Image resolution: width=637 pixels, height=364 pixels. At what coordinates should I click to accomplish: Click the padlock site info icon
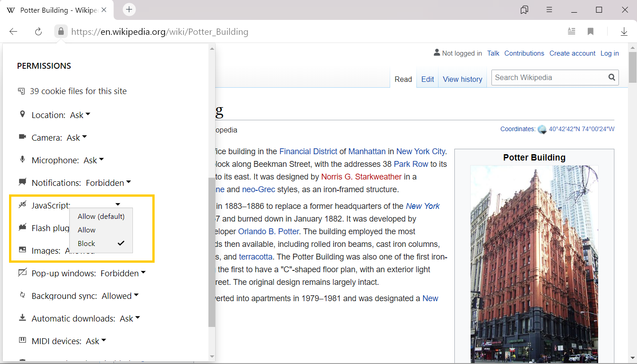tap(61, 32)
